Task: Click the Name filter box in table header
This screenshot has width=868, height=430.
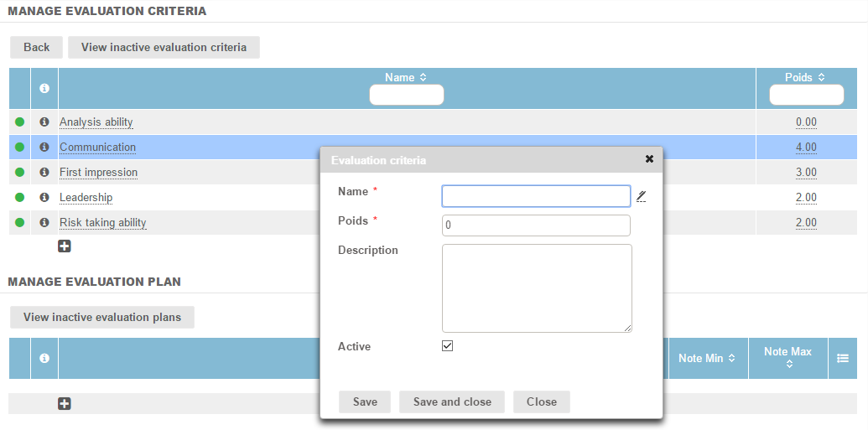Action: coord(407,96)
